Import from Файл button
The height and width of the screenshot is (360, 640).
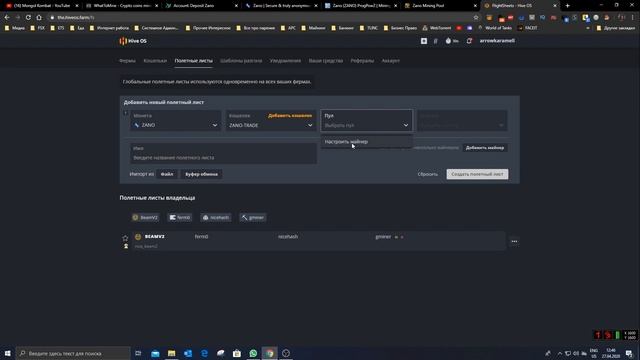pyautogui.click(x=167, y=174)
